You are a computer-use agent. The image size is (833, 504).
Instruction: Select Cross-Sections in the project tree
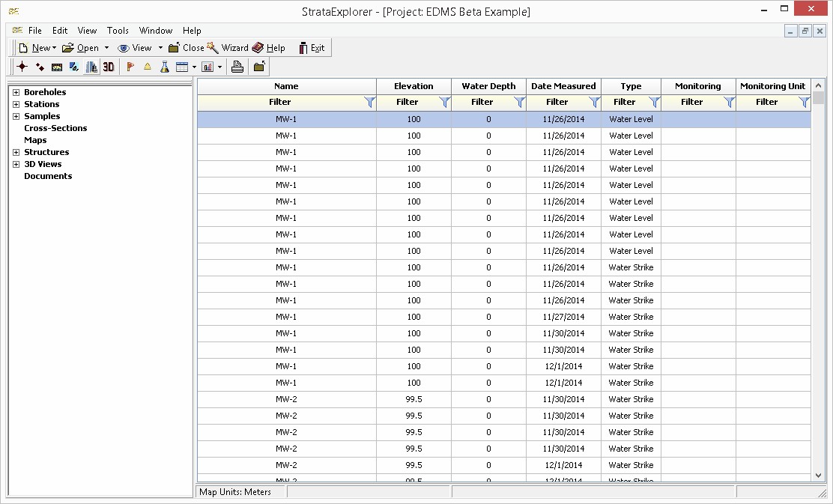point(55,128)
